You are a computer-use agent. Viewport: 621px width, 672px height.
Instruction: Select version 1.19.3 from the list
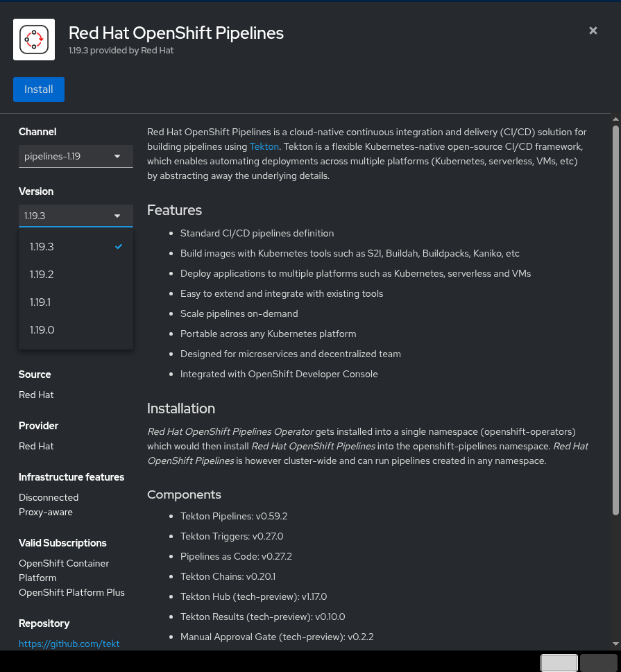tap(43, 246)
